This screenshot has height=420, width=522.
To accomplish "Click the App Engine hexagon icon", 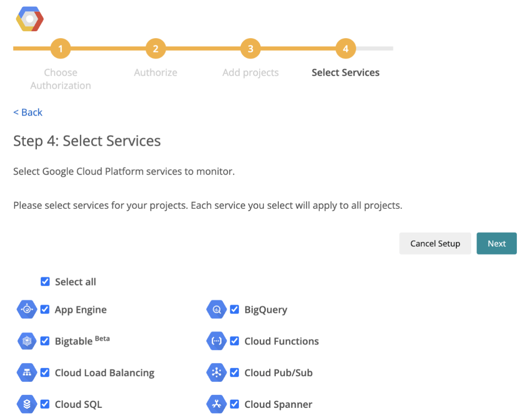I will [27, 310].
